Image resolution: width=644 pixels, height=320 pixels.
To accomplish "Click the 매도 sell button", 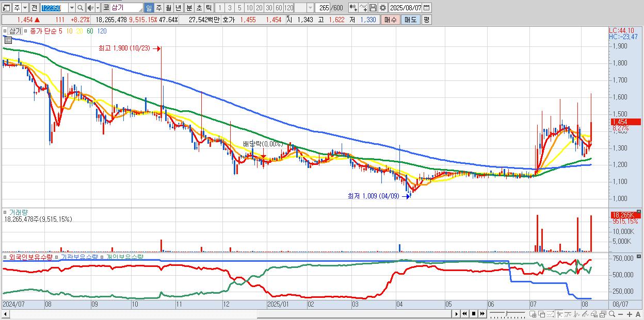I will (x=410, y=20).
